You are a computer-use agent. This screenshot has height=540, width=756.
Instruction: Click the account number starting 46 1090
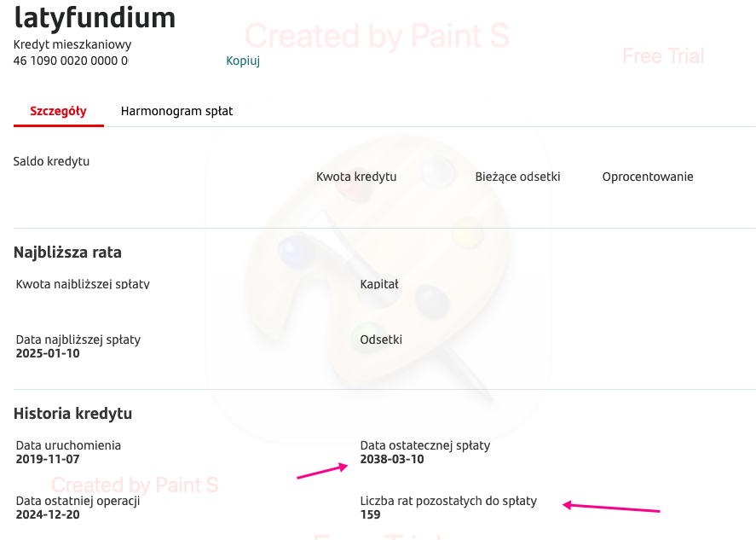pos(71,61)
